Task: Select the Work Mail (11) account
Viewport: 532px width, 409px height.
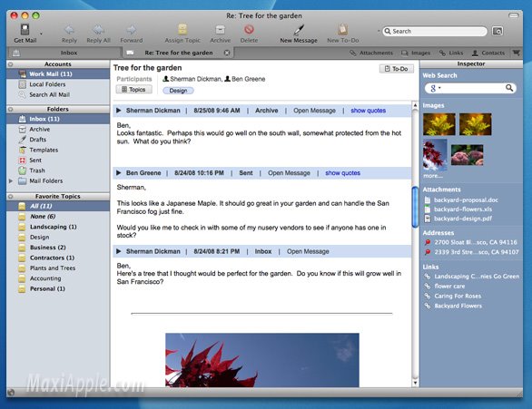Action: pyautogui.click(x=58, y=73)
